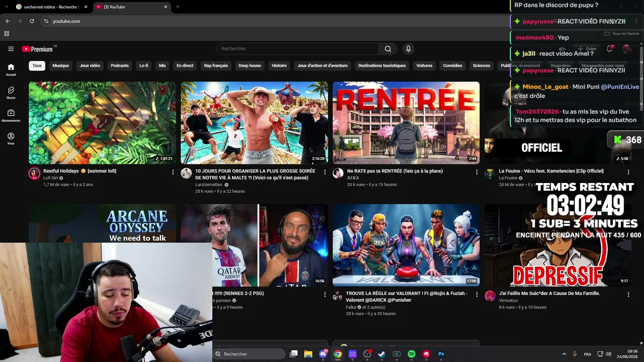Filter by Rap français chip

[216, 65]
